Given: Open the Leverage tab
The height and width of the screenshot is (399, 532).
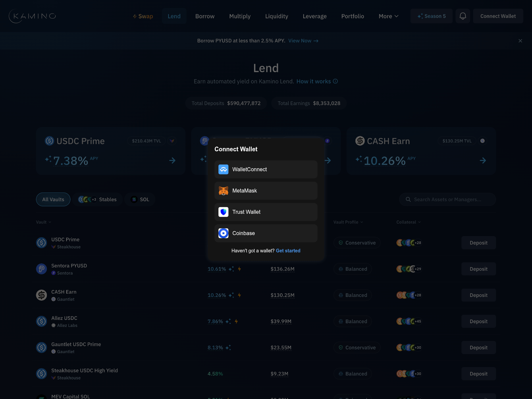Looking at the screenshot, I should (x=315, y=16).
